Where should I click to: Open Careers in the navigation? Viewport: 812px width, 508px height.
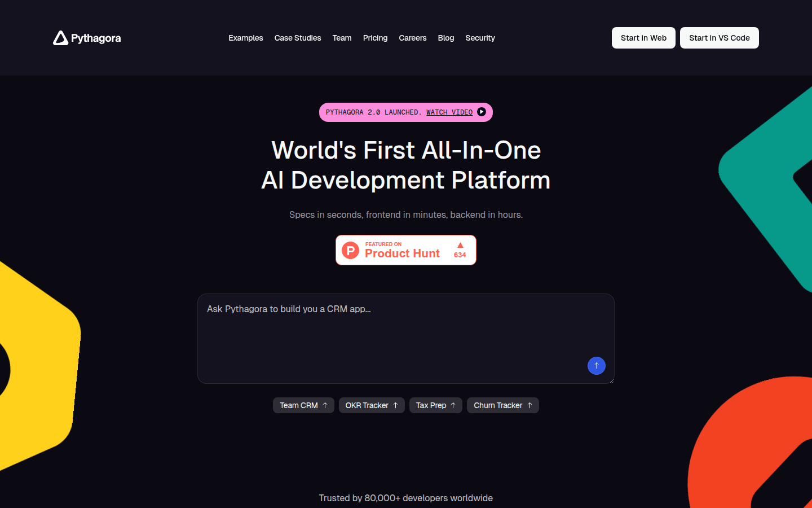pos(412,38)
